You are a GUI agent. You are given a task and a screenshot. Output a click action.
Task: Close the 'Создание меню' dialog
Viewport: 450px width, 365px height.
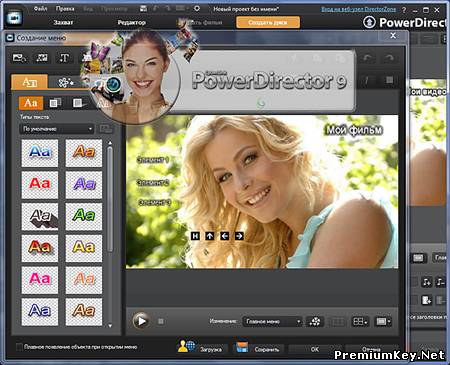click(393, 35)
